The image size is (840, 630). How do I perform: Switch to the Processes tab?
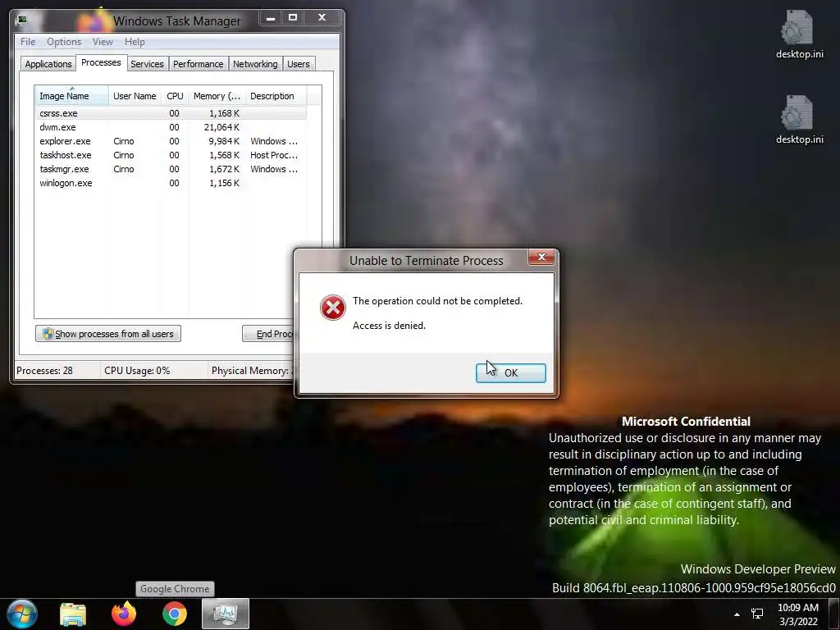coord(101,62)
